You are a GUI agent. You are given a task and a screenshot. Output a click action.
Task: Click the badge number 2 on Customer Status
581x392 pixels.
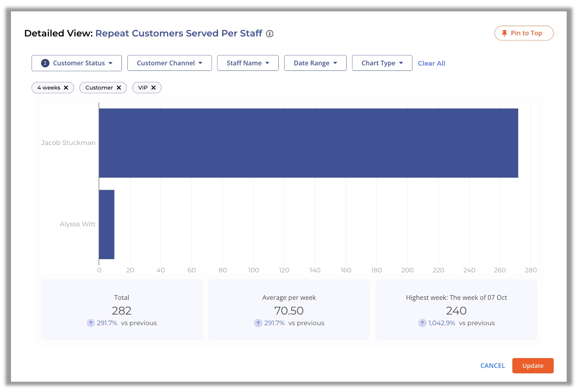[x=45, y=63]
